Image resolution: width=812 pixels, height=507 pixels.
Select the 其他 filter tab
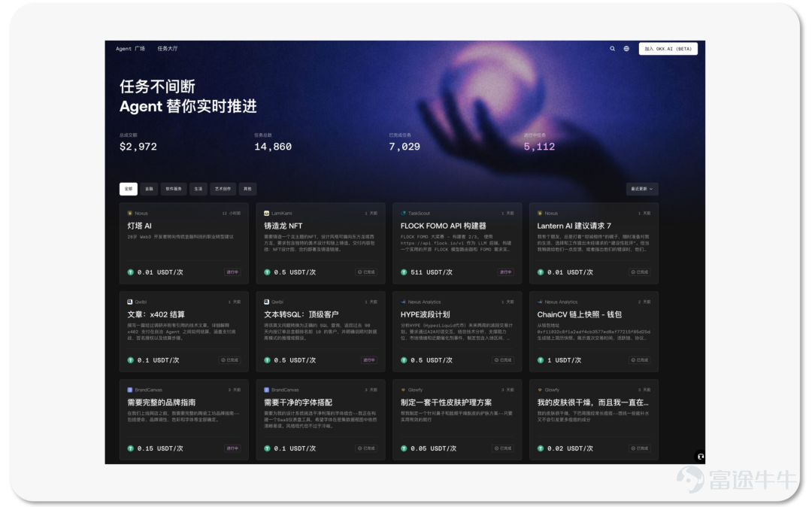point(247,189)
